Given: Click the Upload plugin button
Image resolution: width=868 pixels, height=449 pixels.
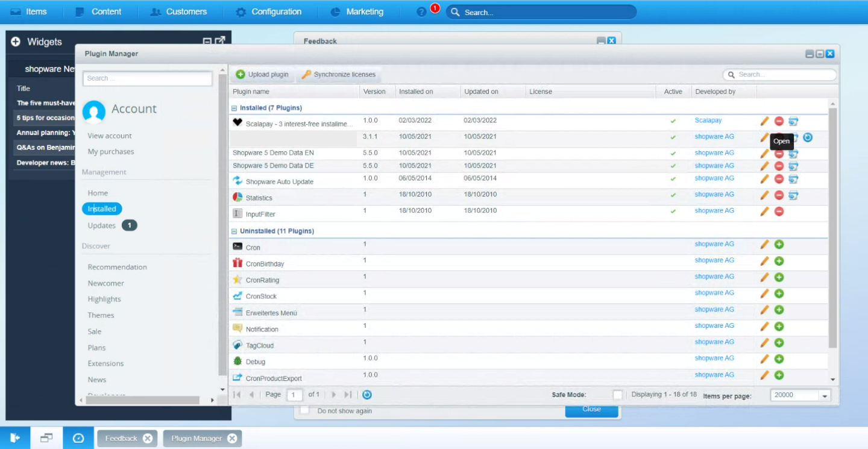Looking at the screenshot, I should (x=262, y=75).
